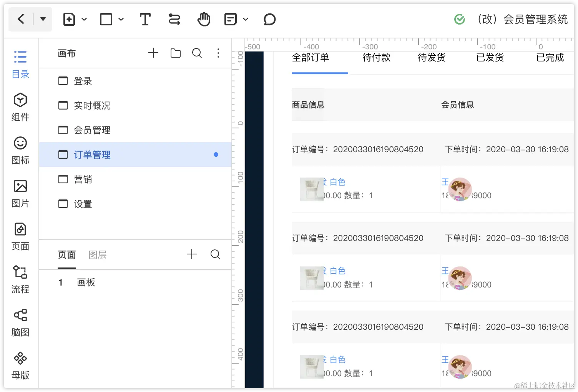The width and height of the screenshot is (578, 392).
Task: Switch to the 页面 tab in lower panel
Action: 67,255
